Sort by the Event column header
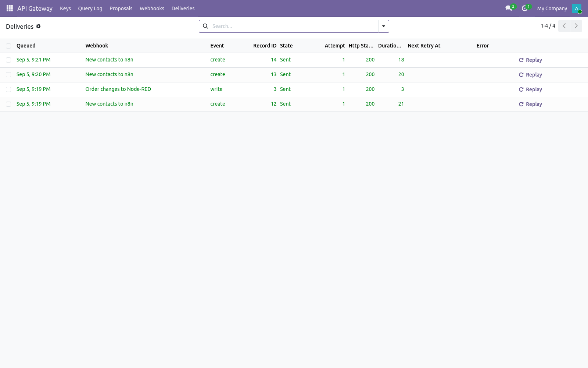This screenshot has width=588, height=368. pyautogui.click(x=217, y=46)
